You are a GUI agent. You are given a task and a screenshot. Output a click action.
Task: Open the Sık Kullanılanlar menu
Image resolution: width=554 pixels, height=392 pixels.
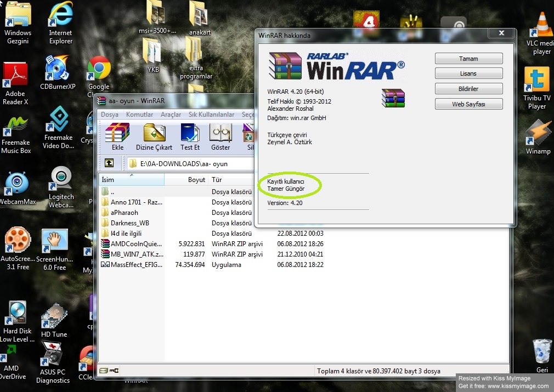pos(211,115)
